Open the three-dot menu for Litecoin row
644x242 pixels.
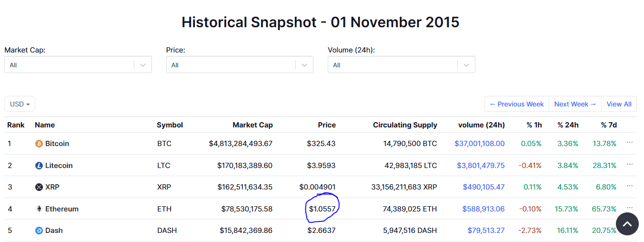click(630, 164)
